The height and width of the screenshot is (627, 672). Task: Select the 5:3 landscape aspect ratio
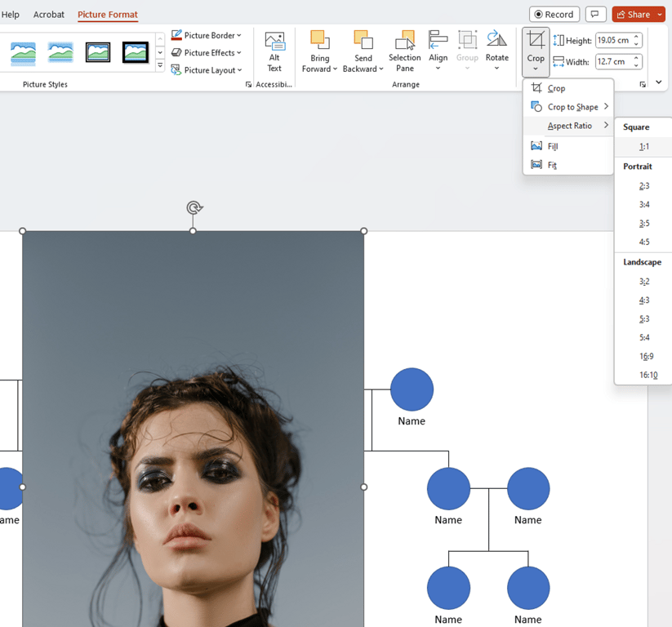(x=643, y=319)
